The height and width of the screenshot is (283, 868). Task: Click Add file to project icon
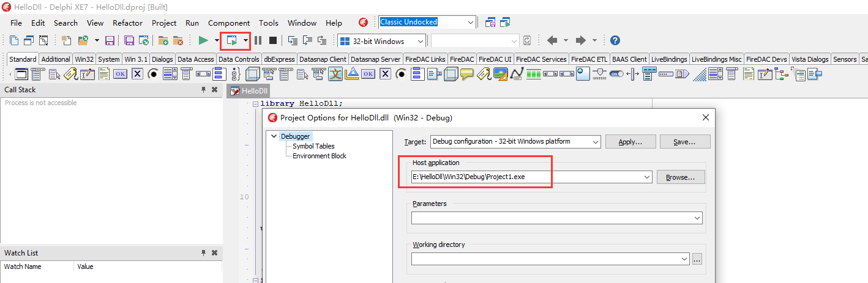point(163,40)
